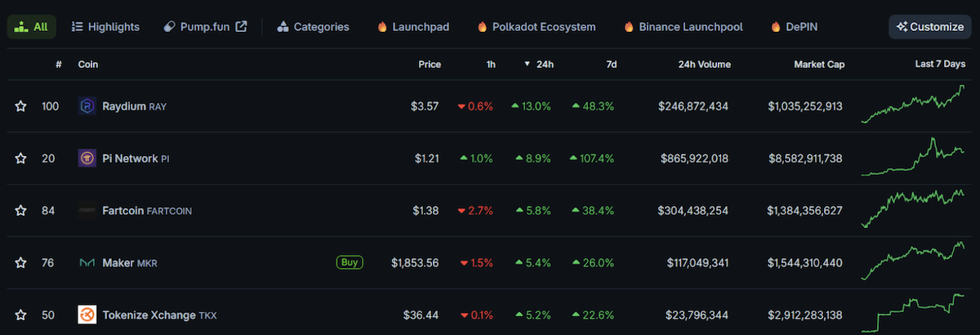Switch to the Highlights tab
Image resolution: width=980 pixels, height=335 pixels.
pos(105,27)
